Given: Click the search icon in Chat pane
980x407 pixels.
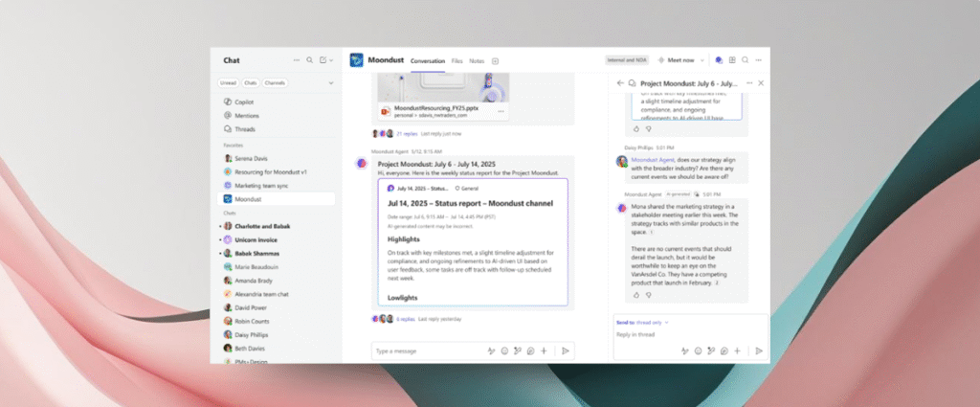Looking at the screenshot, I should [309, 60].
